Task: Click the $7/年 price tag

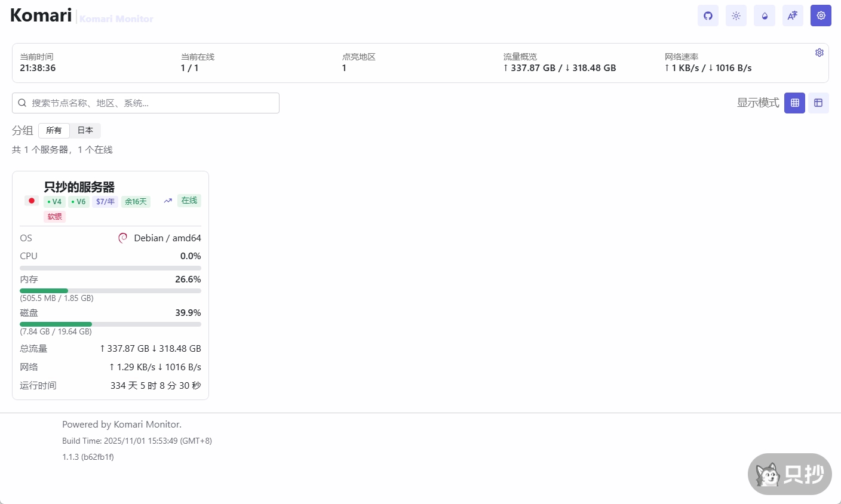Action: pos(105,202)
